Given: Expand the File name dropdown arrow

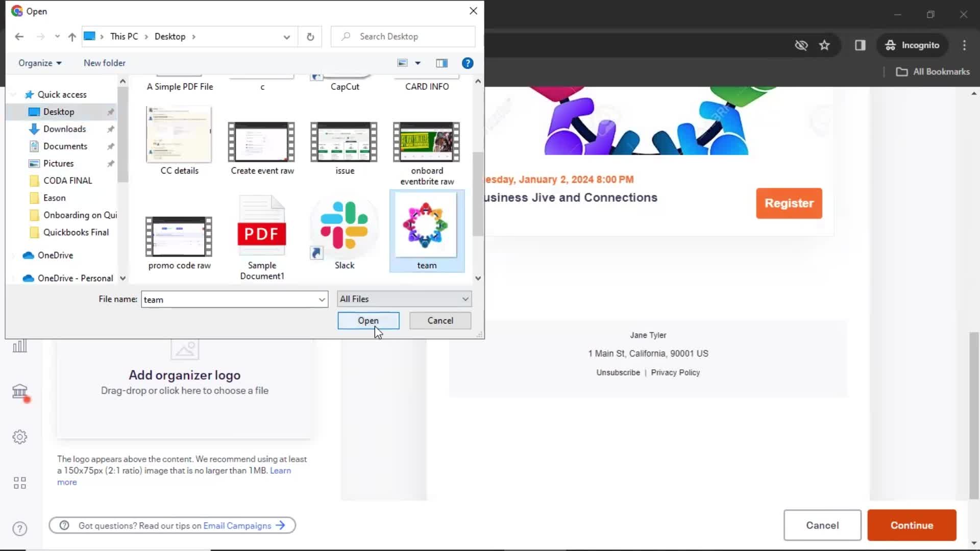Looking at the screenshot, I should 322,299.
